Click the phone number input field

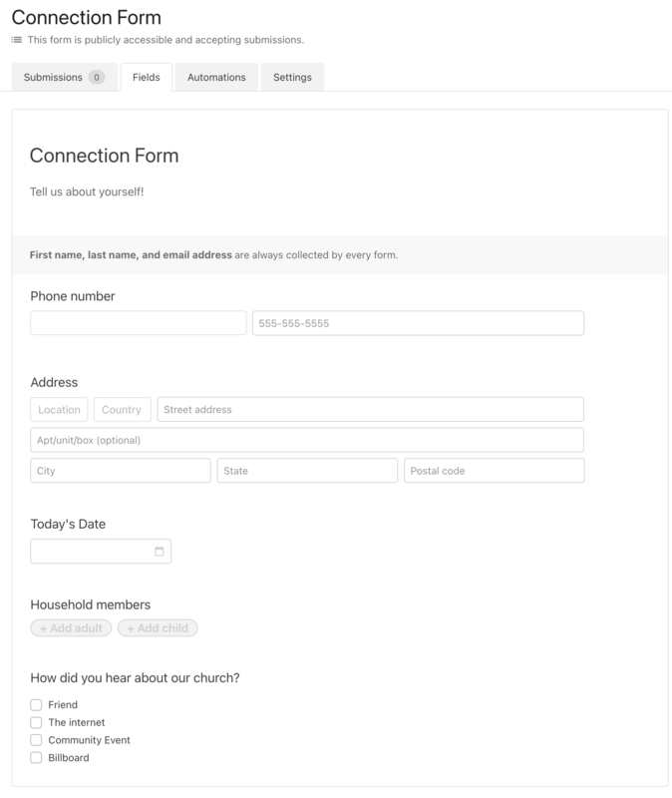click(135, 321)
